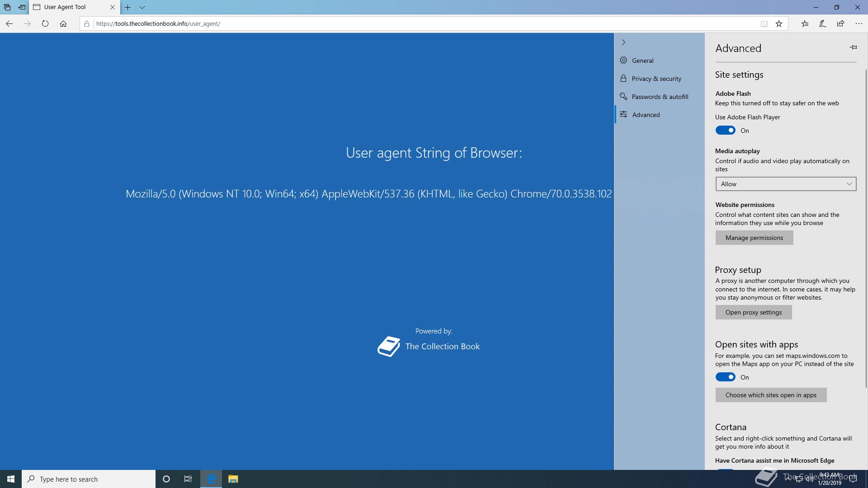Click Open proxy settings button

click(754, 312)
